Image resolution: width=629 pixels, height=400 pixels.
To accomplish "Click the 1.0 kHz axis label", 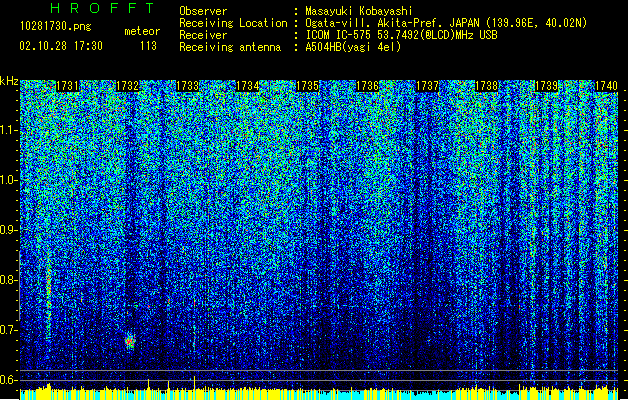I will click(9, 180).
